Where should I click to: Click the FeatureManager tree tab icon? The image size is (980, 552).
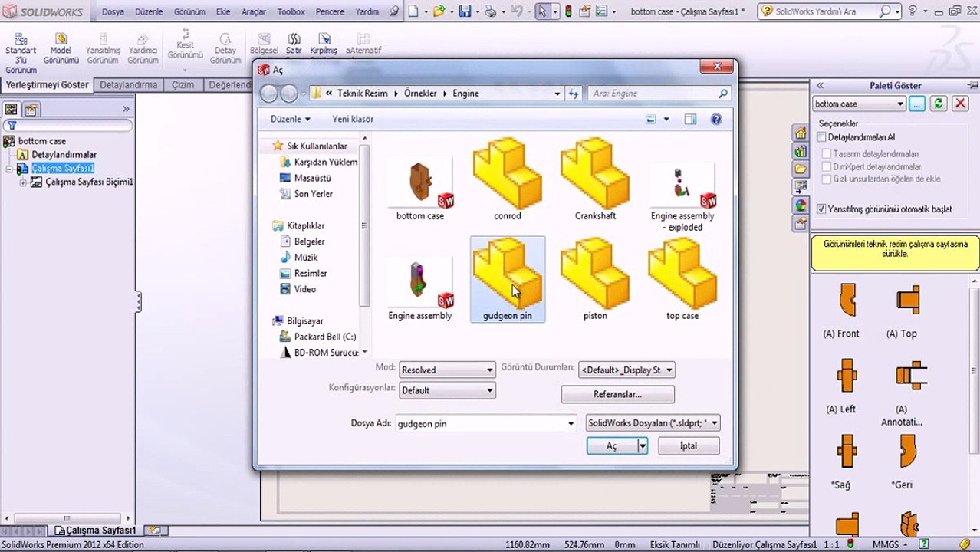click(x=12, y=109)
